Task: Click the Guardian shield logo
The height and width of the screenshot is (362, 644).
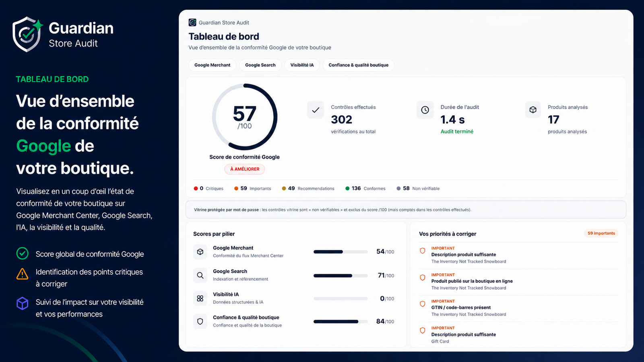Action: click(27, 35)
